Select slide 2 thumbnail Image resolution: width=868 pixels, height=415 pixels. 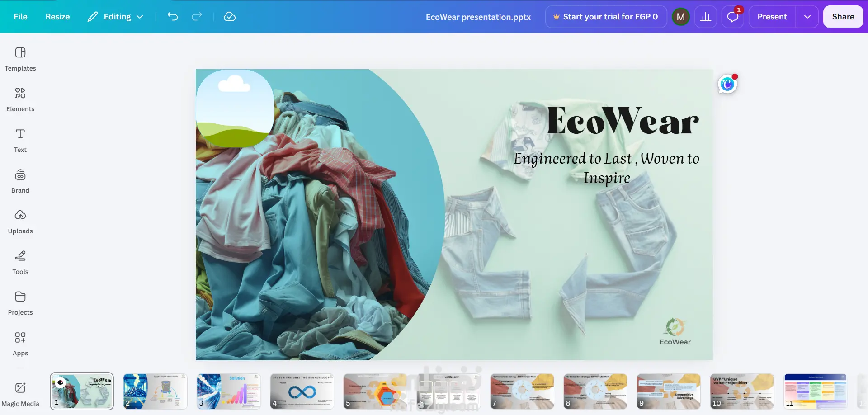155,391
